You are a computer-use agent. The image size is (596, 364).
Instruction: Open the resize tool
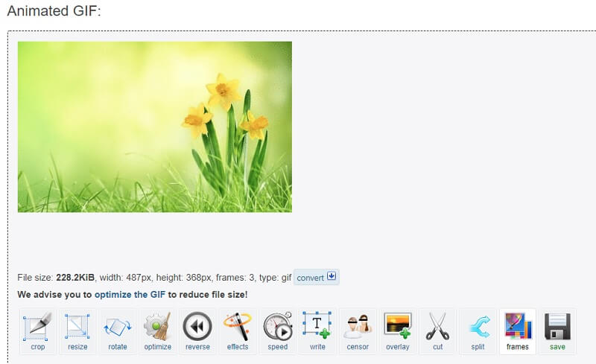(77, 326)
